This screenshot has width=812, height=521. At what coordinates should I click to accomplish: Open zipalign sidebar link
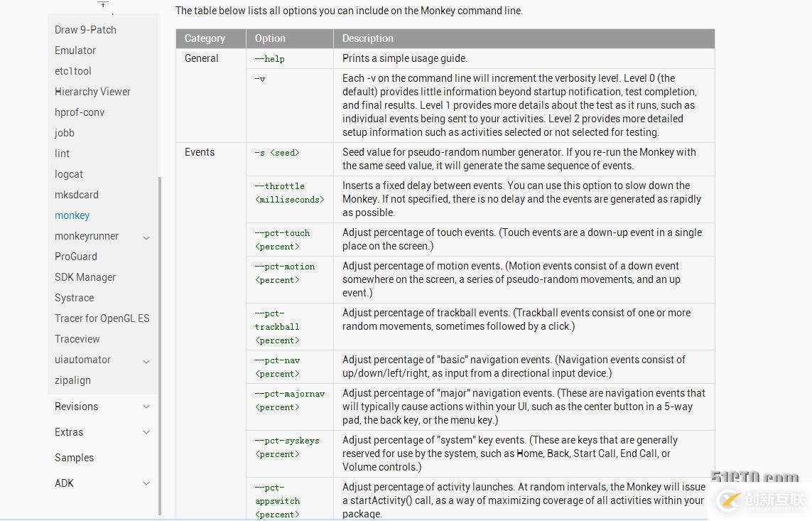72,380
